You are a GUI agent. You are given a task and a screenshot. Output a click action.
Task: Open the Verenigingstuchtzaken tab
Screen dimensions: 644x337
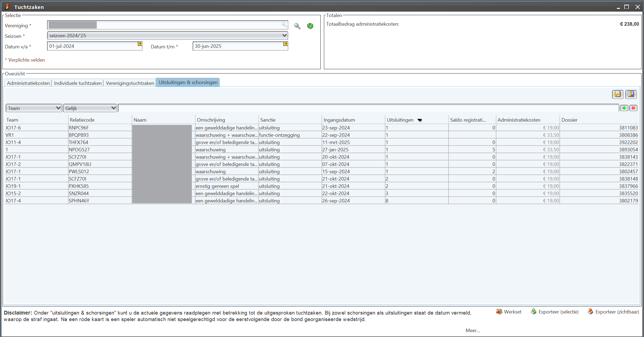click(130, 83)
